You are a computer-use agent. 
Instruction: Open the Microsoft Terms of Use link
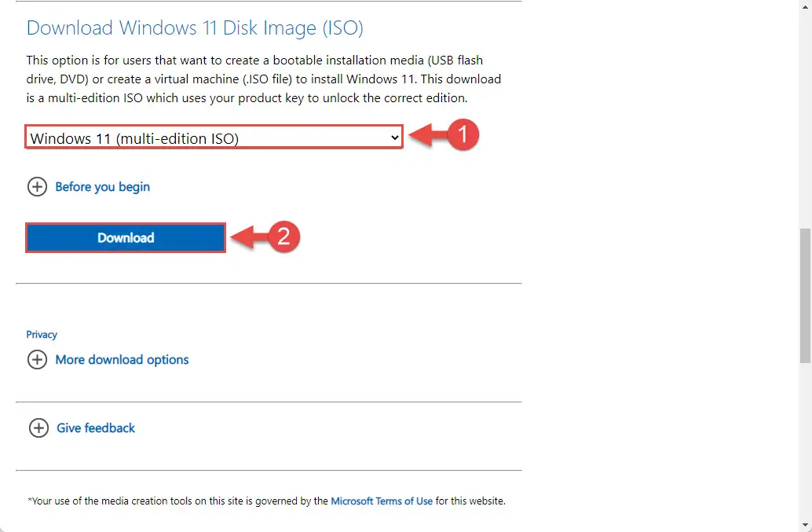point(382,501)
